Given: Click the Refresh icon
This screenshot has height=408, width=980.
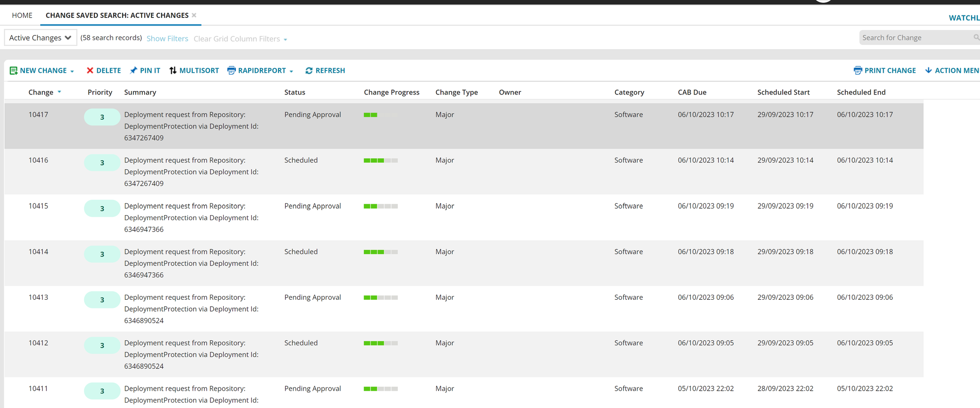Looking at the screenshot, I should [x=309, y=71].
